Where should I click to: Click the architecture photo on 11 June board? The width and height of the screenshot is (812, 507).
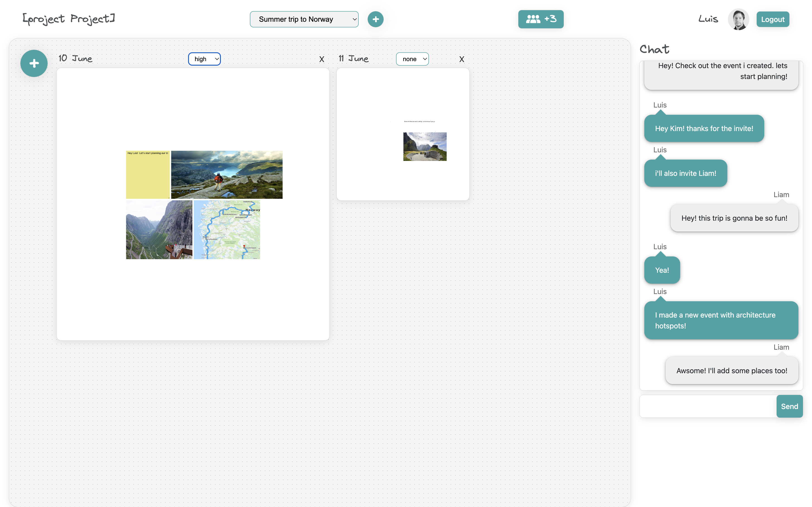pos(425,146)
